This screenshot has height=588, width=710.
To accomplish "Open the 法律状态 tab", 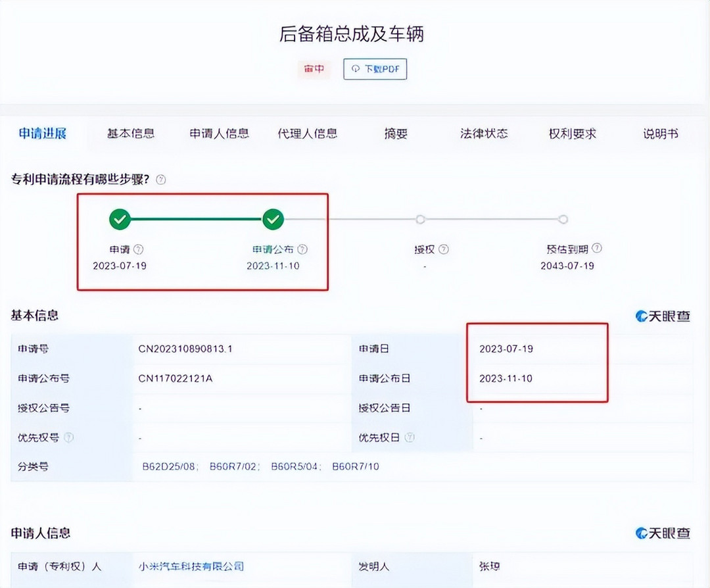I will (484, 133).
